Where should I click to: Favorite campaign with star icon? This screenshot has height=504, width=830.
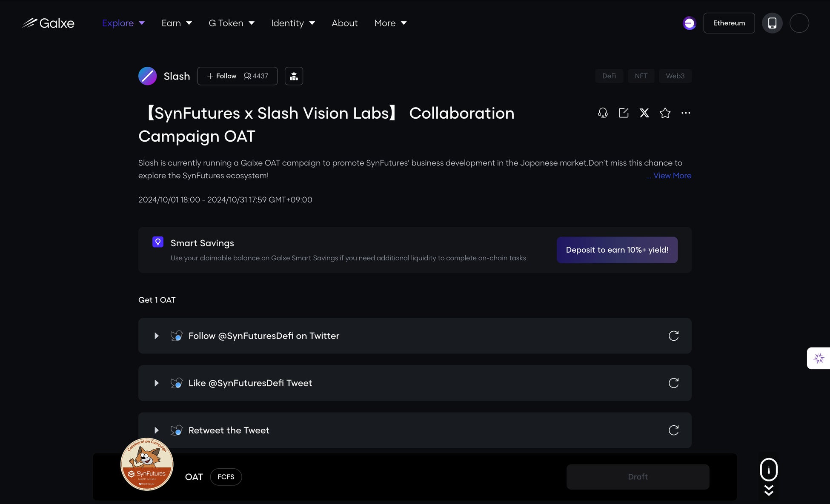tap(665, 113)
